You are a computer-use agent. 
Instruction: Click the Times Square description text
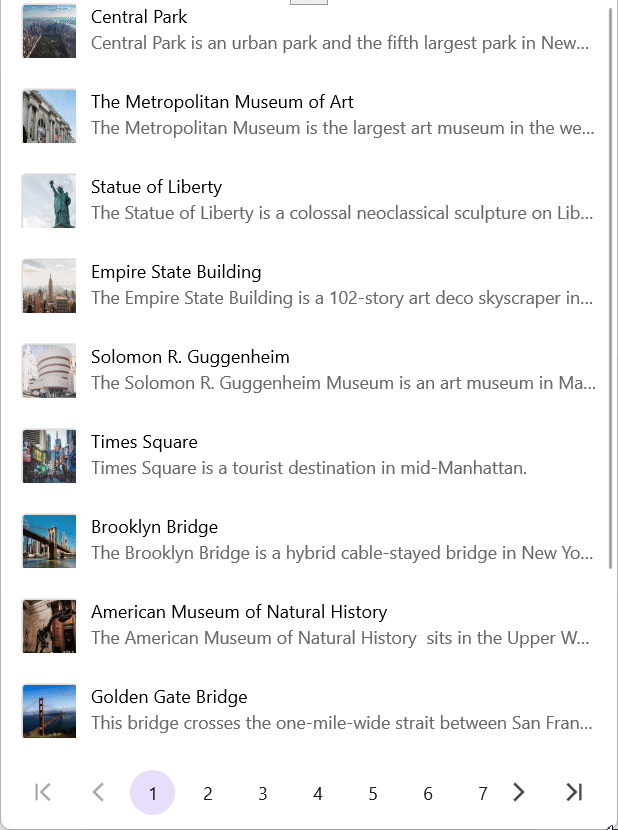[x=308, y=468]
